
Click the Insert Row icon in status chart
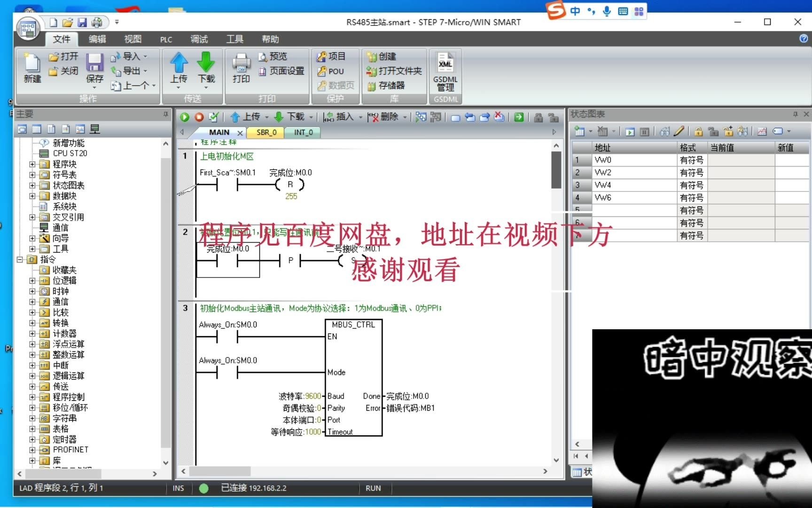point(580,131)
